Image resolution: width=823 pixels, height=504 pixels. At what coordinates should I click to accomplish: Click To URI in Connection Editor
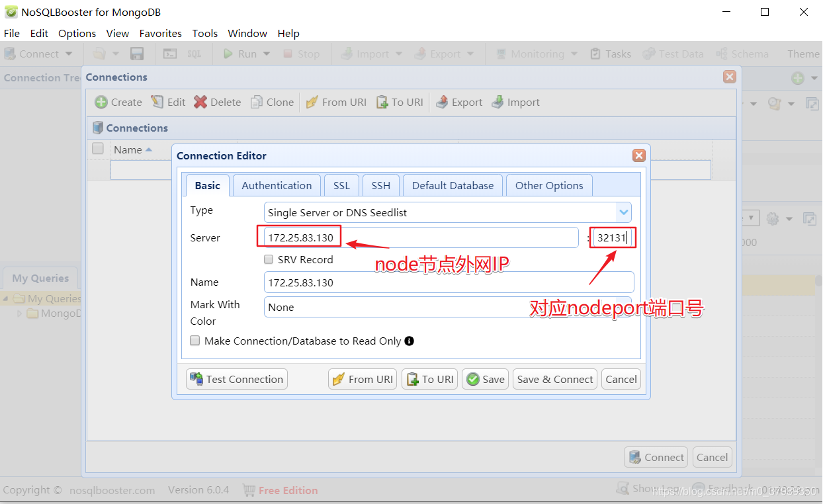pos(430,379)
